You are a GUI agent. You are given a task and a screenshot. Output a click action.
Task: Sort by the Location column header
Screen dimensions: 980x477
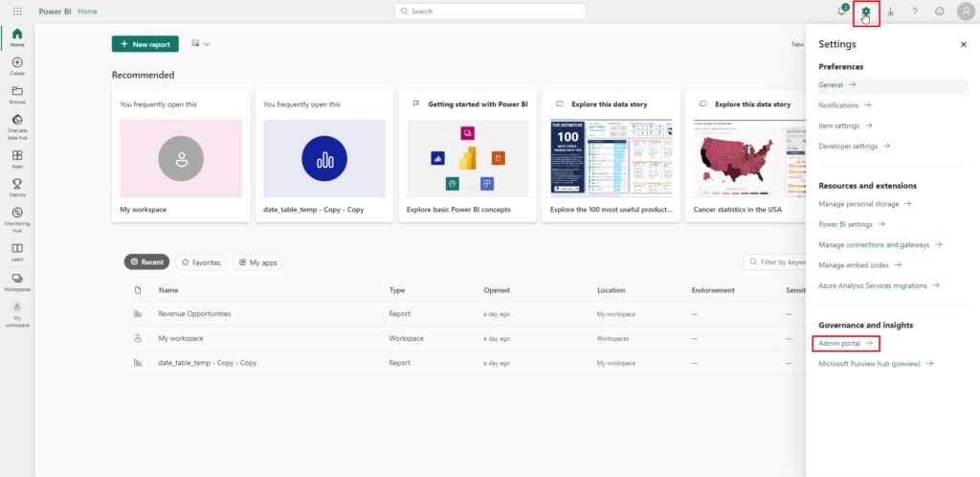[611, 290]
